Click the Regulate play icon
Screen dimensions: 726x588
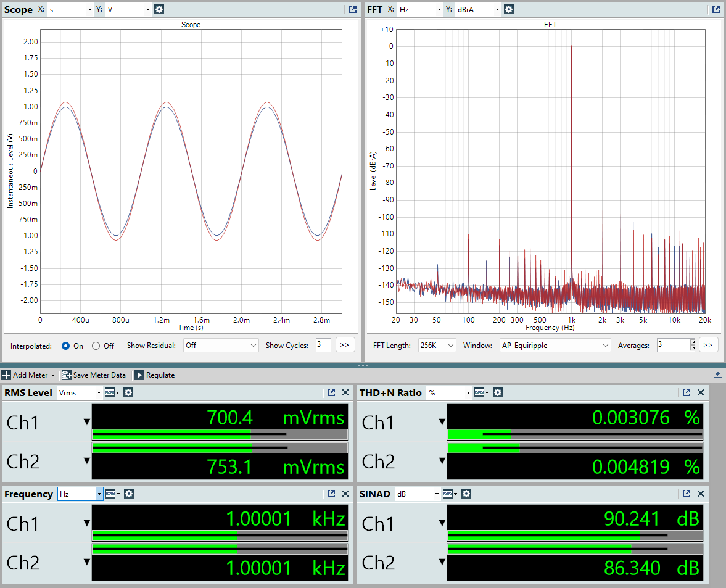point(139,375)
